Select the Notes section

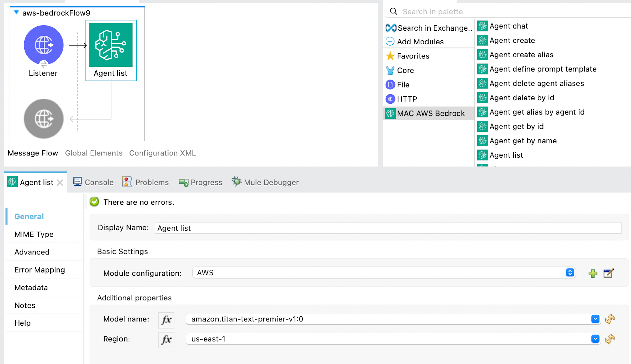pos(44,305)
